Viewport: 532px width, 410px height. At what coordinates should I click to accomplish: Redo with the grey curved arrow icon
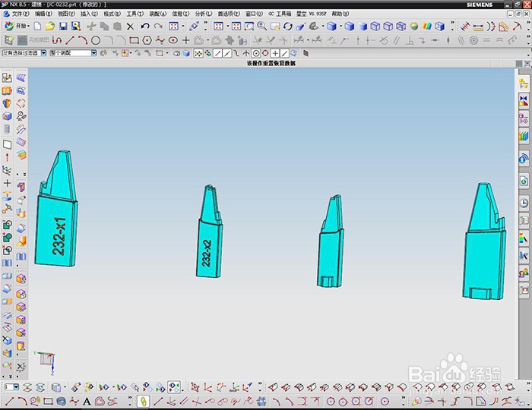[158, 26]
